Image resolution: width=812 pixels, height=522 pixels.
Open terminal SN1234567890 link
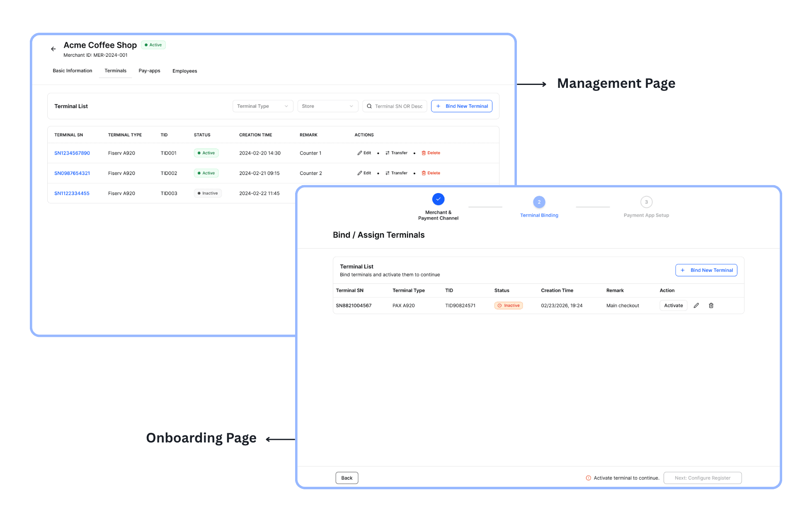pyautogui.click(x=72, y=153)
